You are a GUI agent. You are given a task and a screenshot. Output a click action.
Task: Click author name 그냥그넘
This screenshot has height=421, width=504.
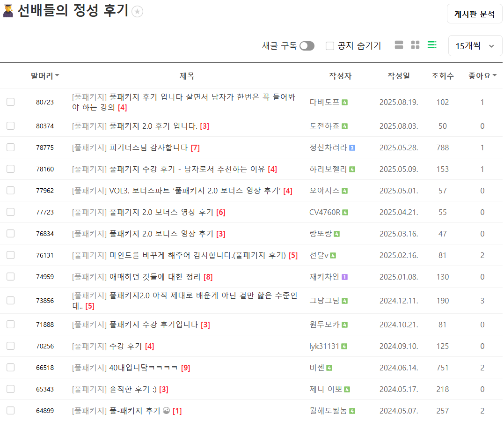click(x=324, y=301)
